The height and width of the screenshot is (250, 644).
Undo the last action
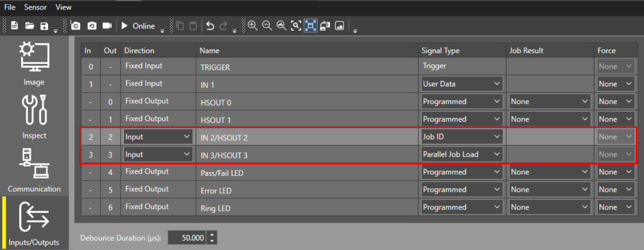tap(210, 26)
